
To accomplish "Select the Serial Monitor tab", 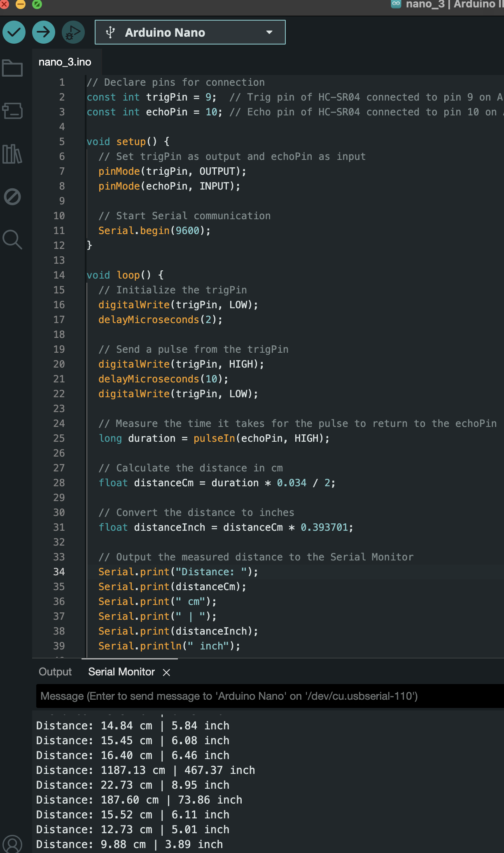I will pos(121,672).
